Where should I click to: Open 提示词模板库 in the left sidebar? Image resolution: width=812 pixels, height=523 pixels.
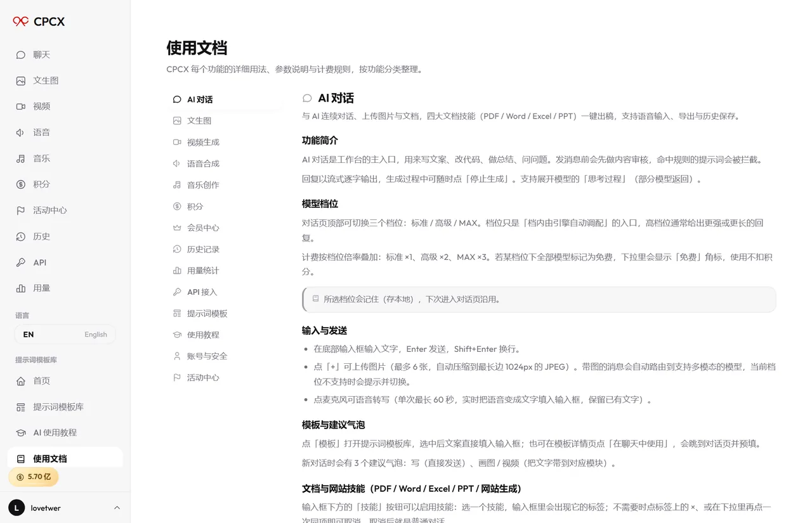(x=65, y=407)
